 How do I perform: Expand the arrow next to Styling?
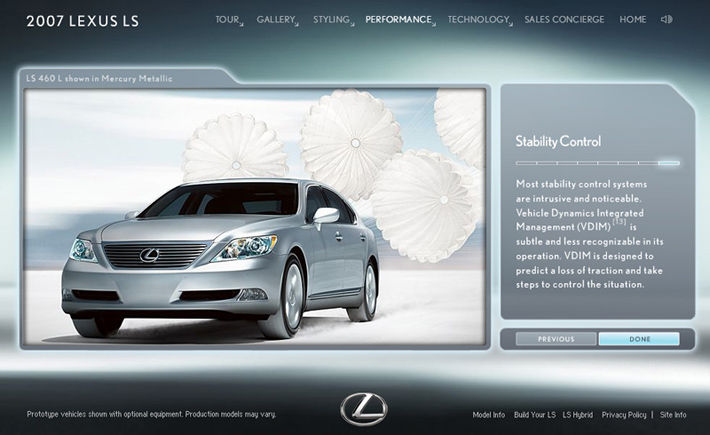coord(352,24)
